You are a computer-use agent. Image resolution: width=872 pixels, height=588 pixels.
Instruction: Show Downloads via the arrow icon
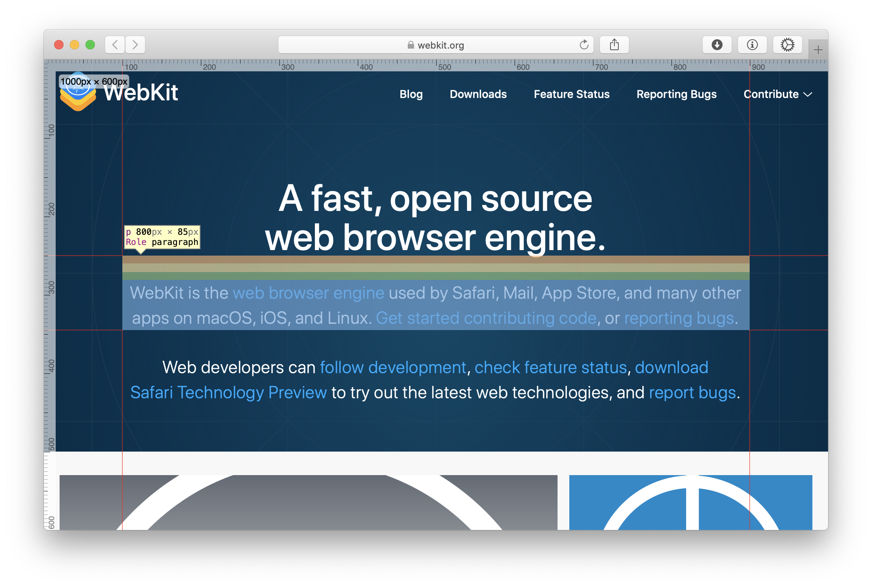pyautogui.click(x=717, y=45)
